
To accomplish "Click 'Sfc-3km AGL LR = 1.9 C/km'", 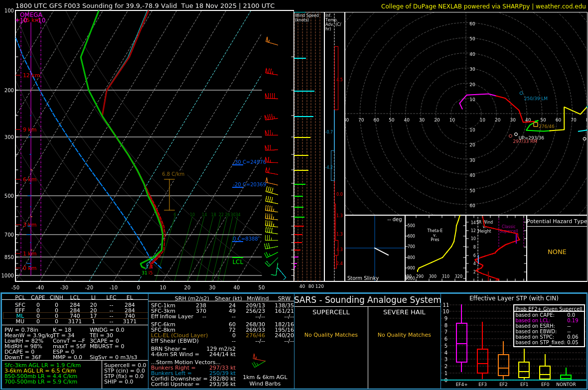I will pos(42,365).
